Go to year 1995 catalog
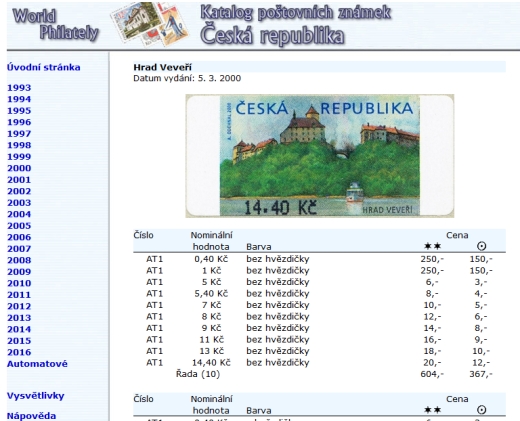 click(19, 111)
